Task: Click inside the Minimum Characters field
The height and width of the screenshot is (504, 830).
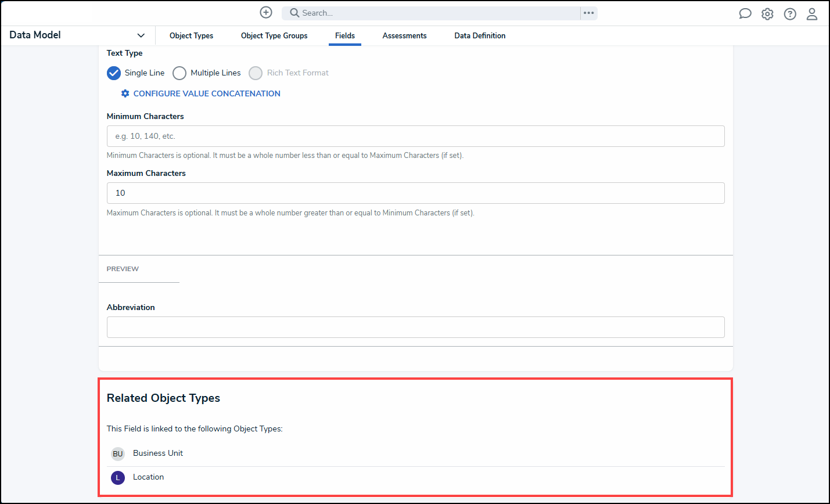Action: [415, 136]
